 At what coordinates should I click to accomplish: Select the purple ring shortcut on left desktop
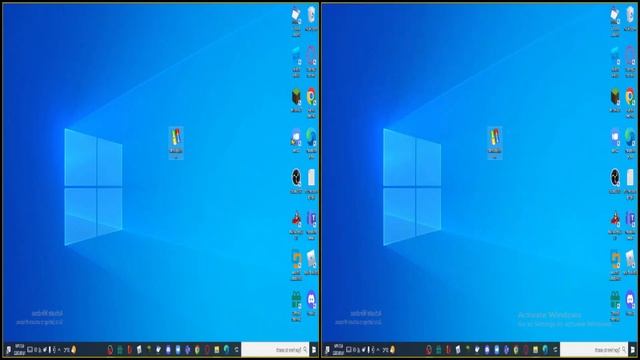pyautogui.click(x=311, y=56)
